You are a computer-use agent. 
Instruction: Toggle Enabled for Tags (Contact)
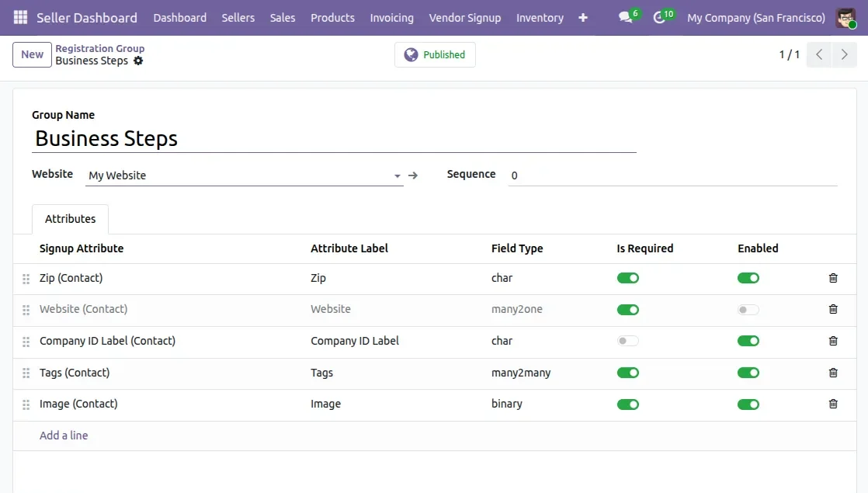coord(748,373)
